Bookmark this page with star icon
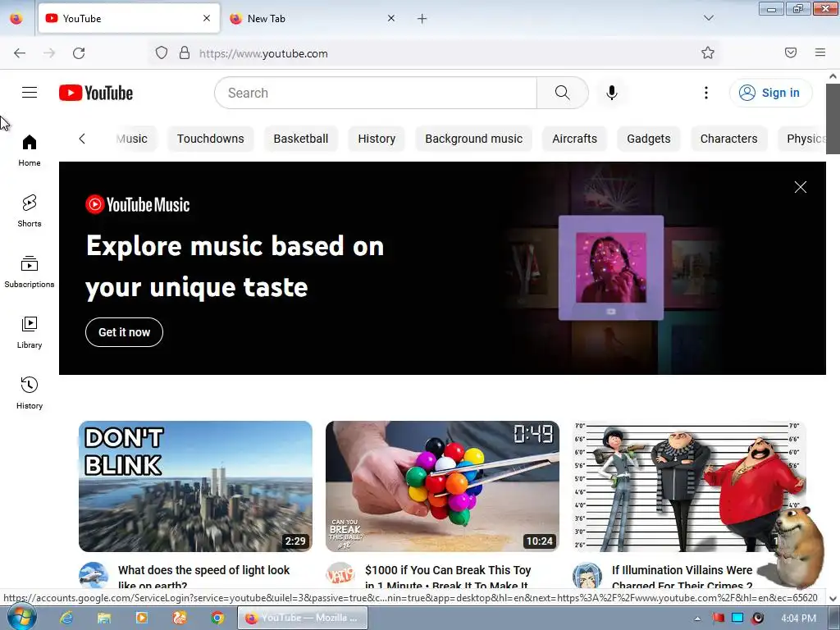The image size is (840, 630). (x=708, y=53)
